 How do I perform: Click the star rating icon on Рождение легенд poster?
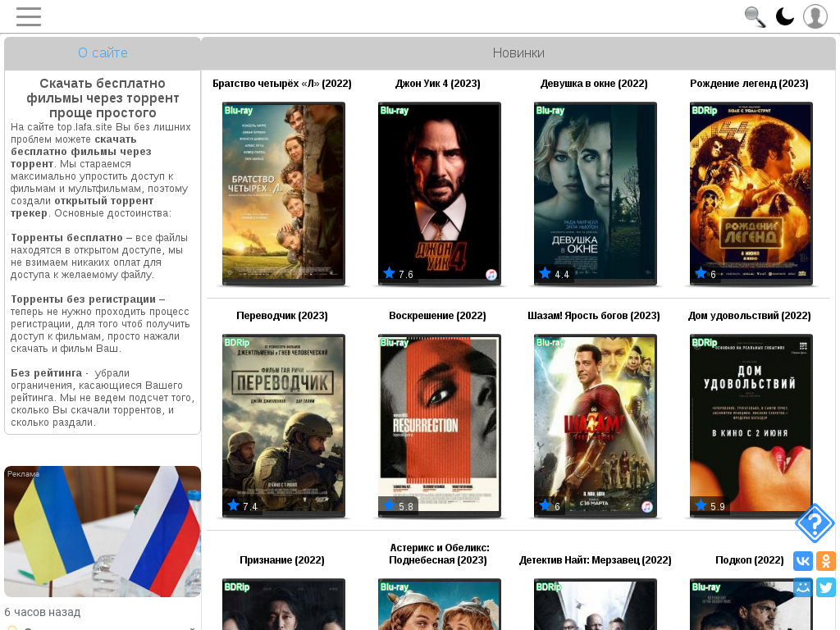pyautogui.click(x=701, y=273)
